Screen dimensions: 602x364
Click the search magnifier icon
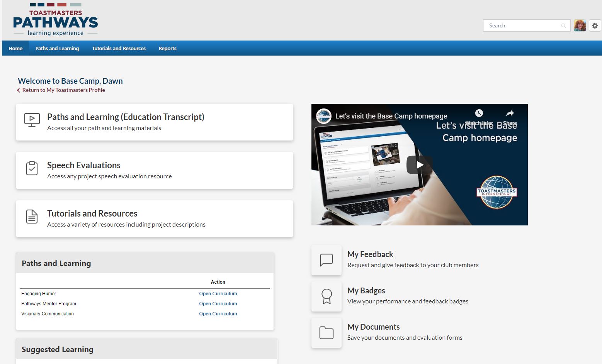[563, 26]
